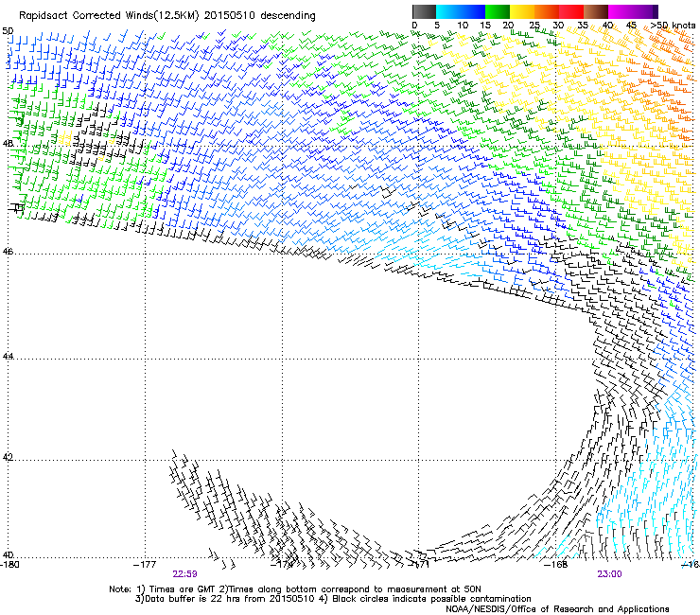The width and height of the screenshot is (700, 615).
Task: Click the chart title Rapidscat Corrected Winds
Action: pos(86,16)
